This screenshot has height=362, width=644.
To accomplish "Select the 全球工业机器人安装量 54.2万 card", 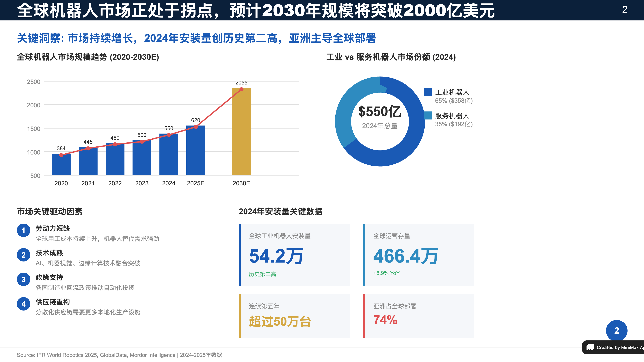I will point(294,254).
